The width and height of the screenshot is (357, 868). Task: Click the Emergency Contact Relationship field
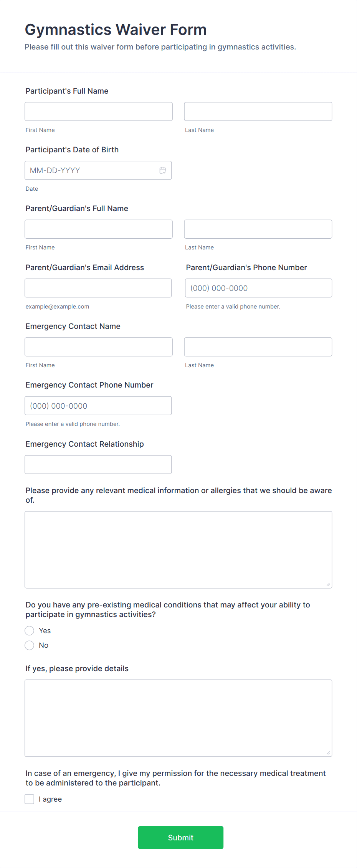point(98,464)
